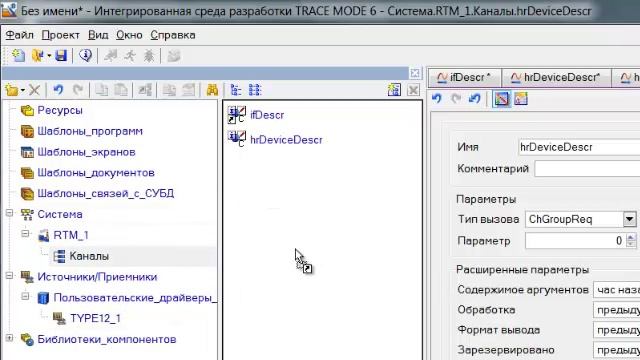Click the create component folder icon in navigator

click(x=12, y=90)
